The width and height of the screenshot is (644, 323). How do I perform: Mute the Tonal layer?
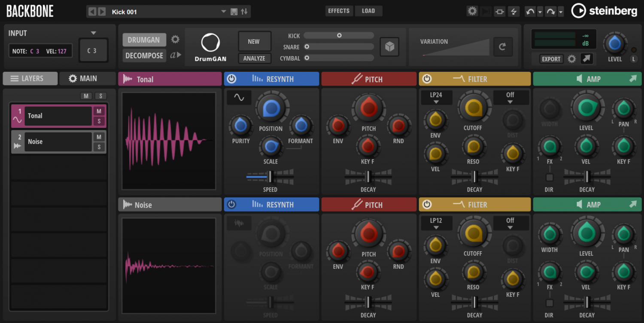(x=99, y=111)
